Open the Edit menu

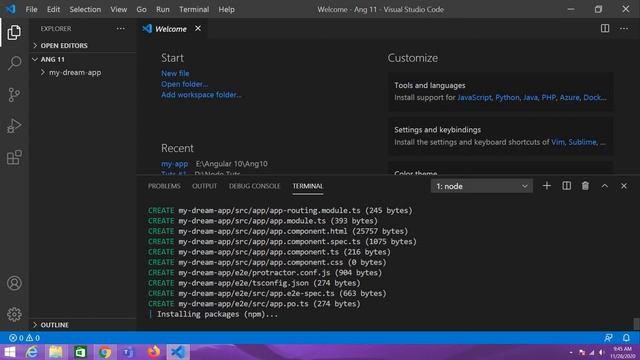click(x=53, y=9)
